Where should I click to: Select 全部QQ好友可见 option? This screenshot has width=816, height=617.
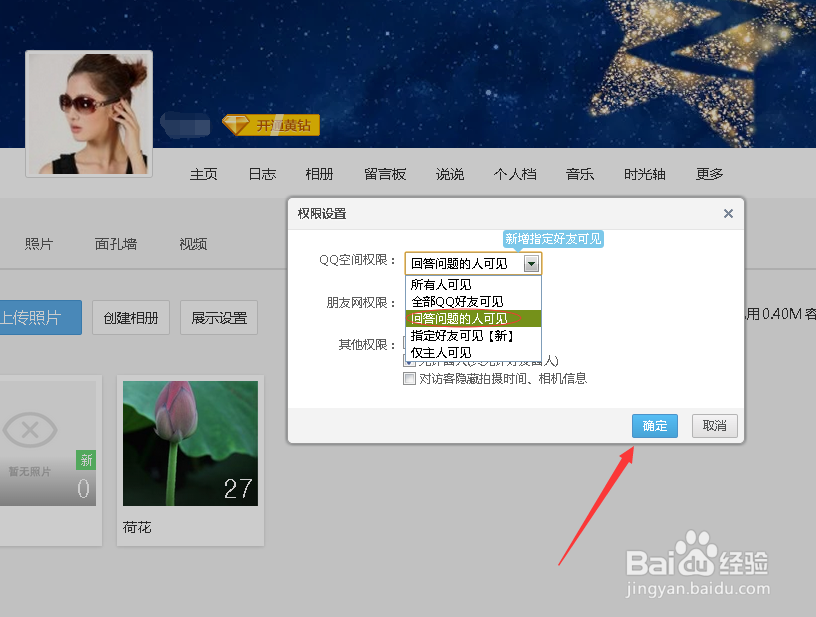click(x=473, y=302)
